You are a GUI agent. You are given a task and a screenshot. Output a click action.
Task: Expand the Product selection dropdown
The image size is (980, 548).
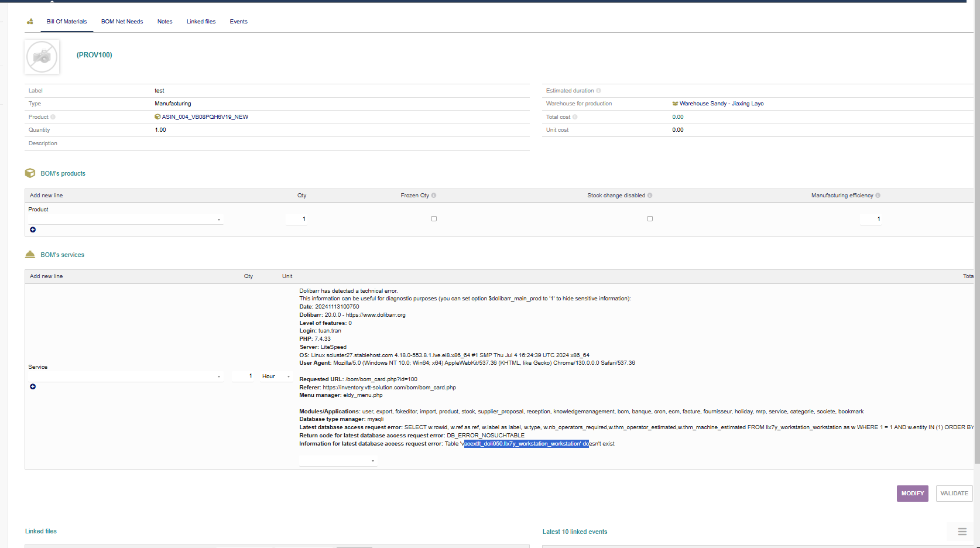(125, 220)
